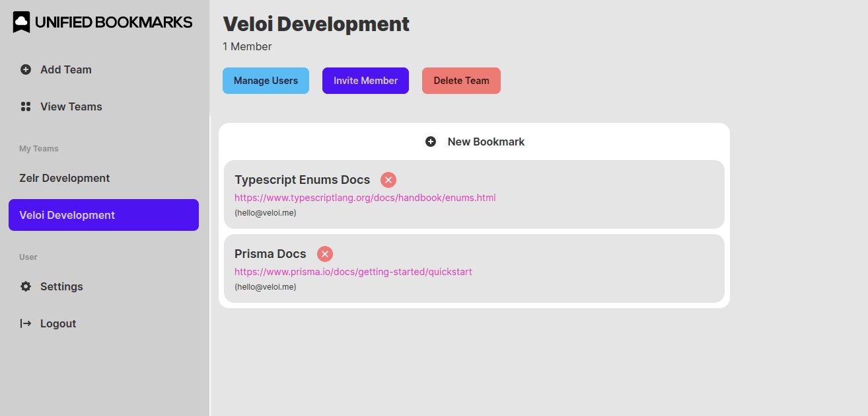Click the gear icon next to Settings
The height and width of the screenshot is (416, 868).
pyautogui.click(x=26, y=286)
